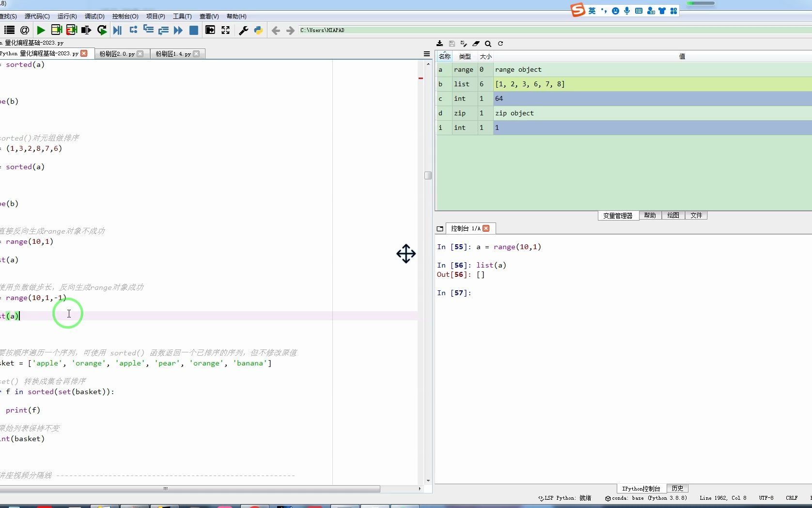
Task: Run current cell and advance to the next
Action: (x=72, y=30)
